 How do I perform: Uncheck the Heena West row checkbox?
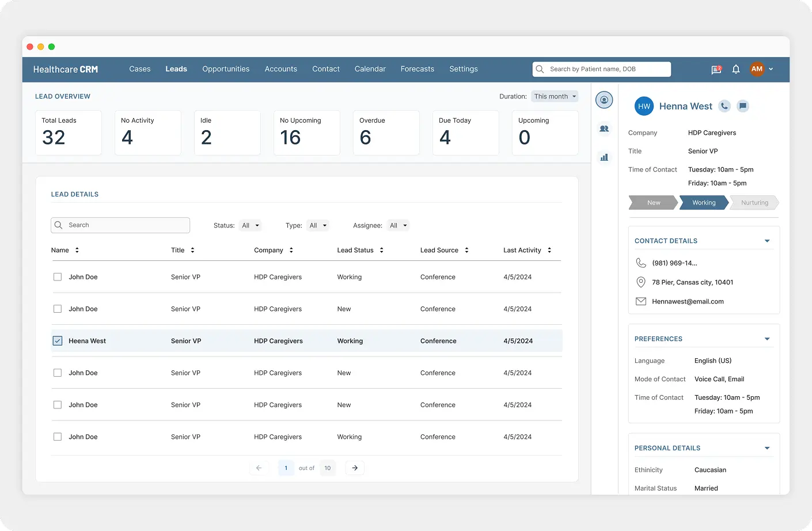(x=57, y=340)
